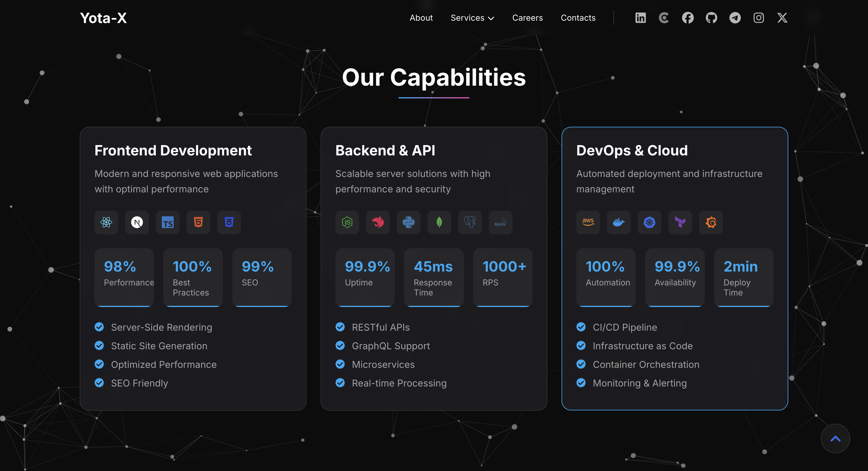Open the GitHub social icon
The width and height of the screenshot is (868, 471).
coord(711,18)
